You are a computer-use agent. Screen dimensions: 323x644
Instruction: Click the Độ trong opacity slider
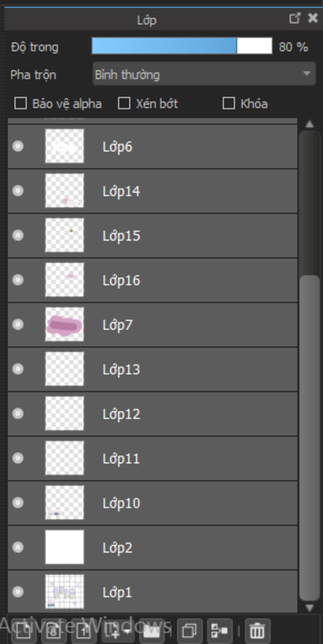click(x=182, y=46)
